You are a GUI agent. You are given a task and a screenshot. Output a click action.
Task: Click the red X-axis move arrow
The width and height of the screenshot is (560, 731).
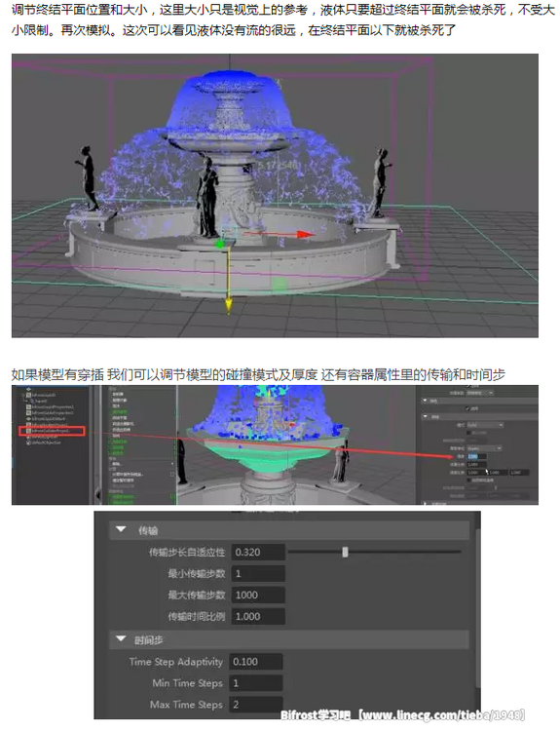click(x=305, y=234)
